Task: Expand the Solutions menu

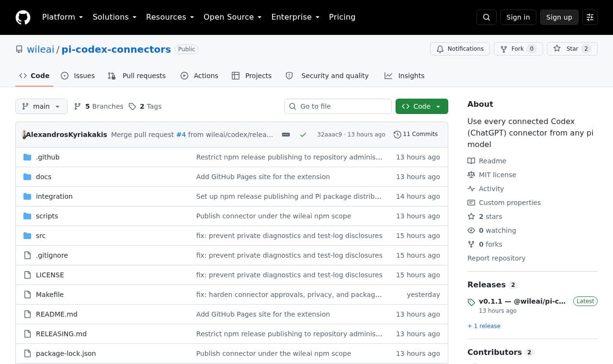Action: (x=114, y=17)
